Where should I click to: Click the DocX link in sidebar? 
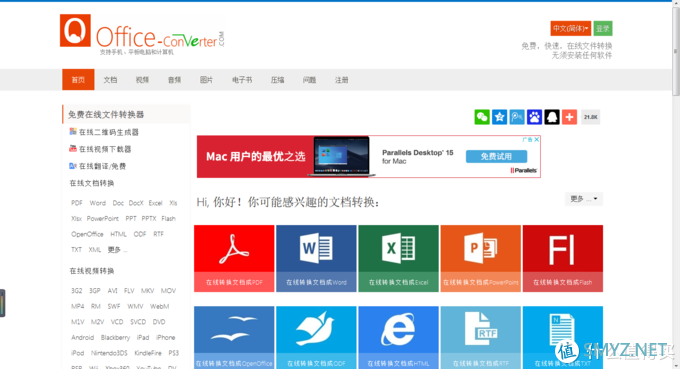(x=136, y=203)
